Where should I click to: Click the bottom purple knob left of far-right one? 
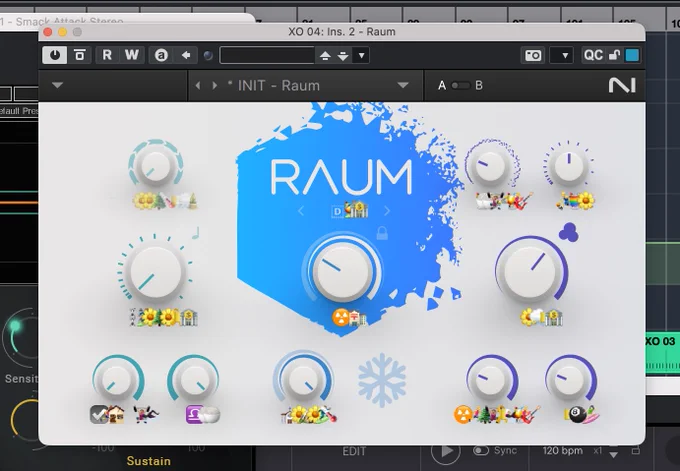pyautogui.click(x=492, y=380)
